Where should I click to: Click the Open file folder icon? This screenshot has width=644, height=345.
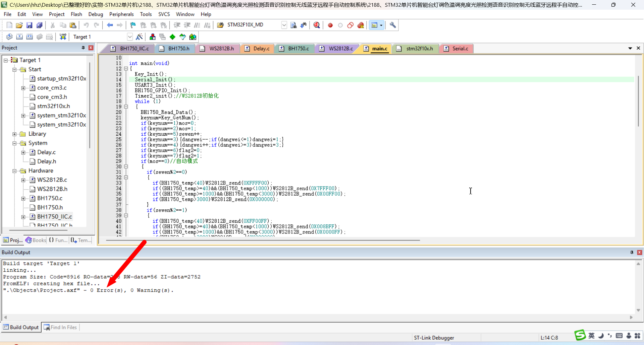19,25
